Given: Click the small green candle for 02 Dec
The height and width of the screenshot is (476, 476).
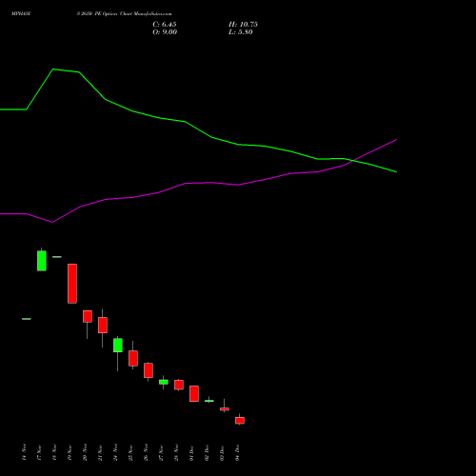Looking at the screenshot, I should pyautogui.click(x=209, y=401).
